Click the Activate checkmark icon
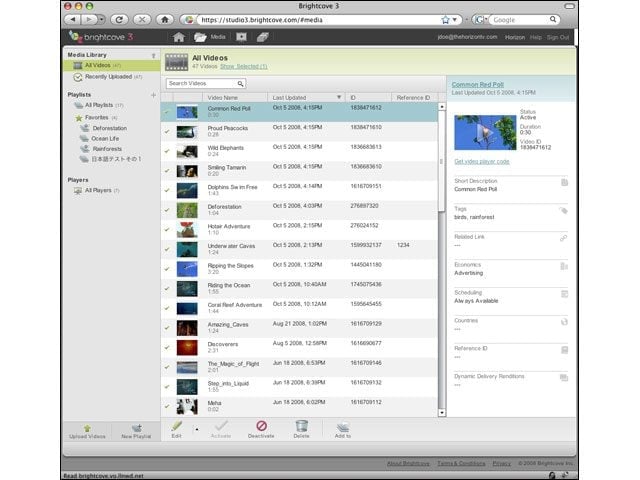 221,426
